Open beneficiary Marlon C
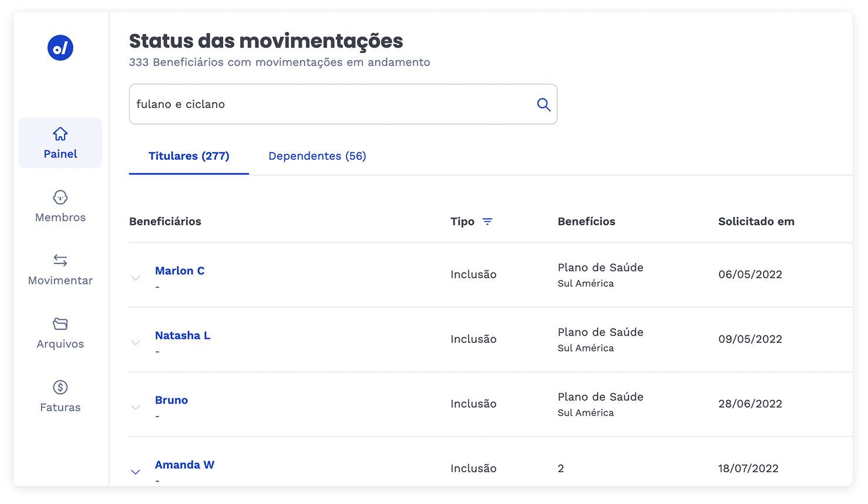 pos(180,271)
